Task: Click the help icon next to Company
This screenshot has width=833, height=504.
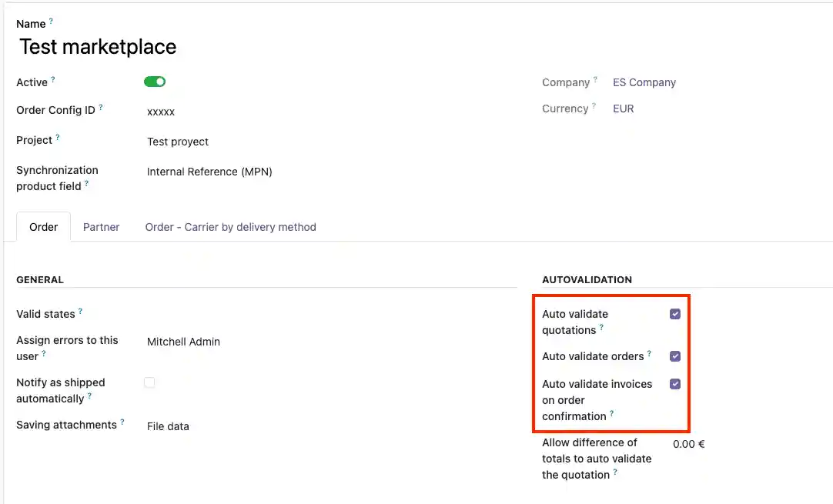Action: pos(595,79)
